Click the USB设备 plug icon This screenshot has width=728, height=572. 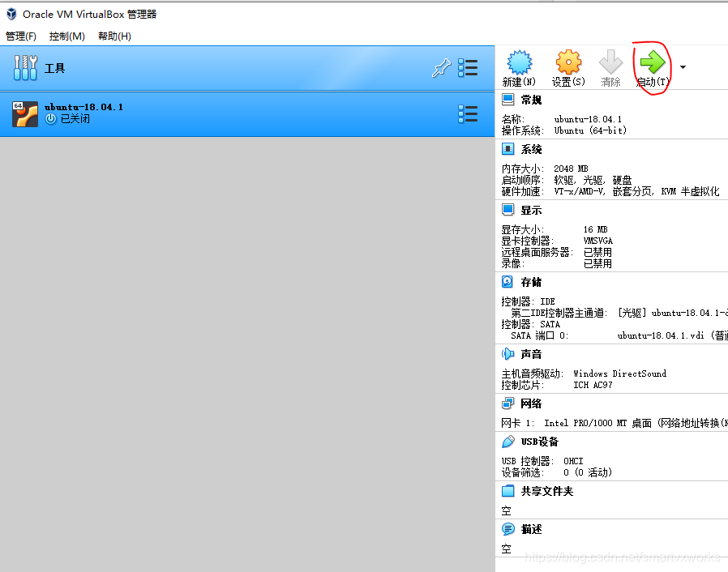[x=508, y=442]
